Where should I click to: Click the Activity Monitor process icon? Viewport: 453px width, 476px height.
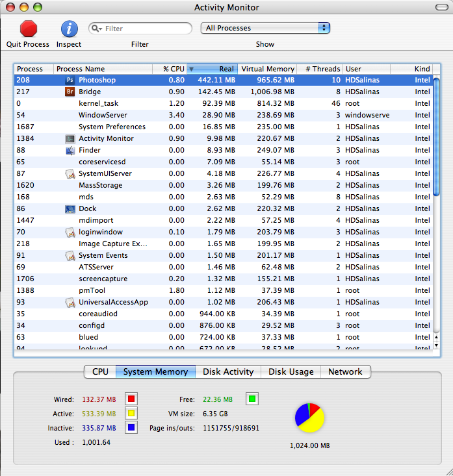coord(70,139)
